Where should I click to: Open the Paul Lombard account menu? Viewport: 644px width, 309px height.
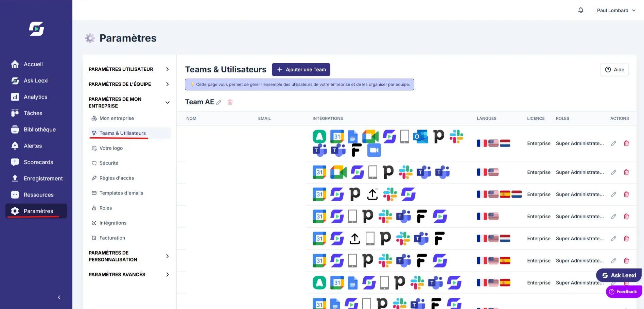616,11
